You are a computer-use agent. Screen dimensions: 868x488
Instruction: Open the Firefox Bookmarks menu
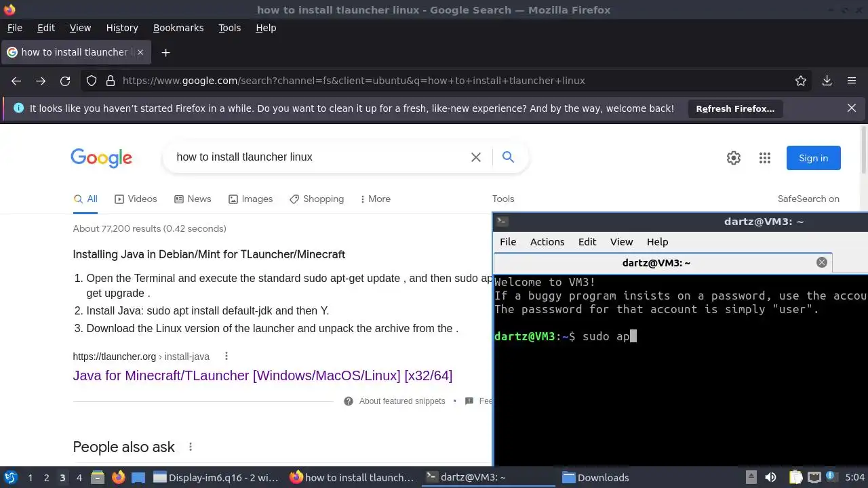178,28
